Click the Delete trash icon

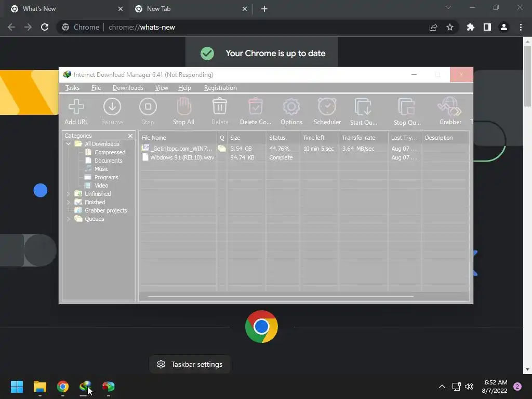pos(220,112)
